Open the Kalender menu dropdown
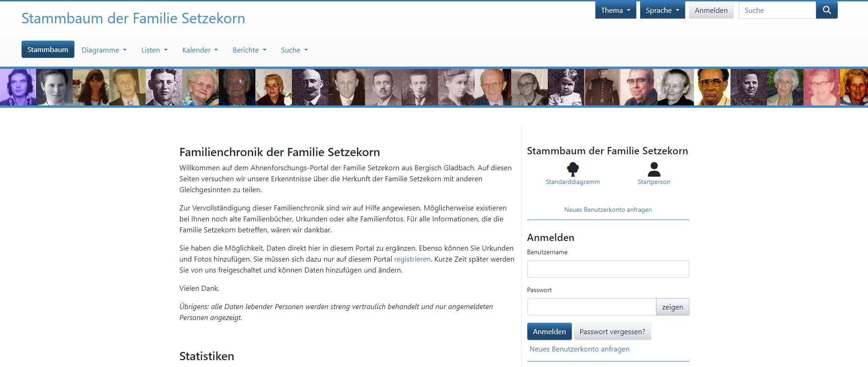Viewport: 868px width, 367px height. tap(200, 50)
